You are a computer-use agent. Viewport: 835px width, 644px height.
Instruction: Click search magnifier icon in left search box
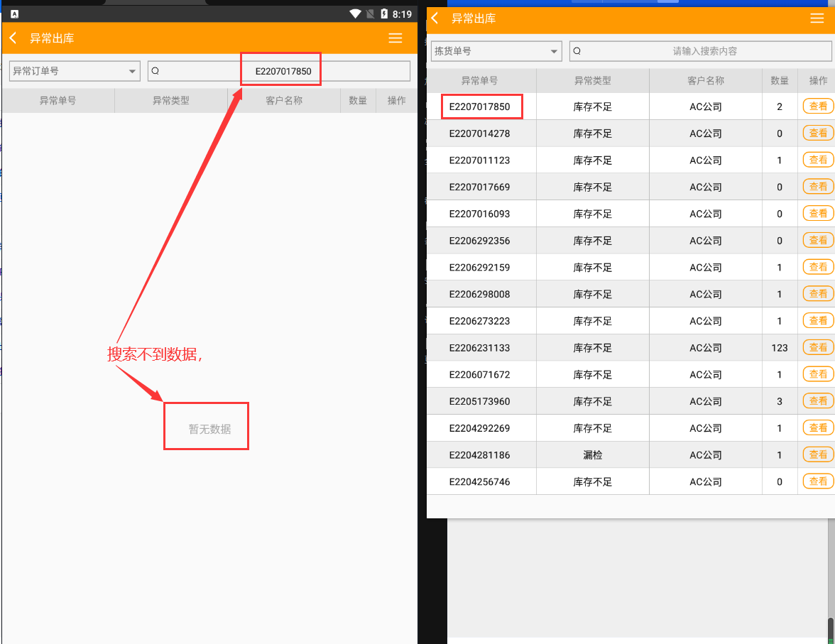click(155, 71)
